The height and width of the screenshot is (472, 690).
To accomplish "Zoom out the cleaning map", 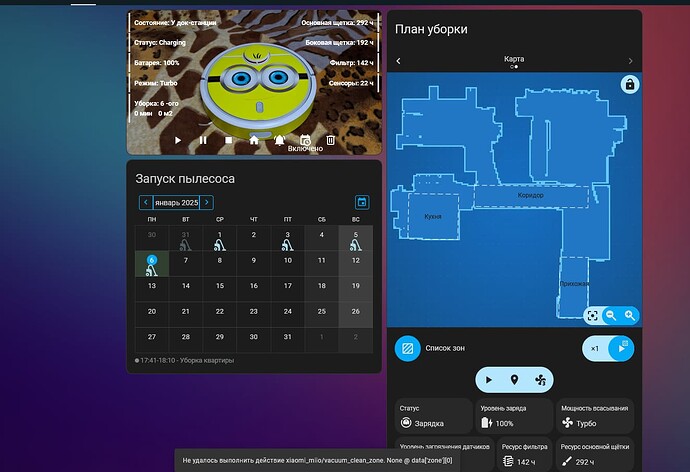I will 611,315.
